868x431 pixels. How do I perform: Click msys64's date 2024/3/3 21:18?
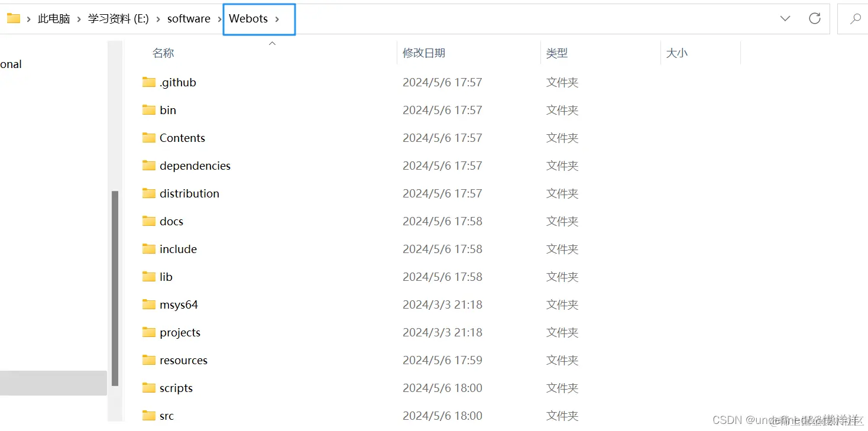(442, 304)
